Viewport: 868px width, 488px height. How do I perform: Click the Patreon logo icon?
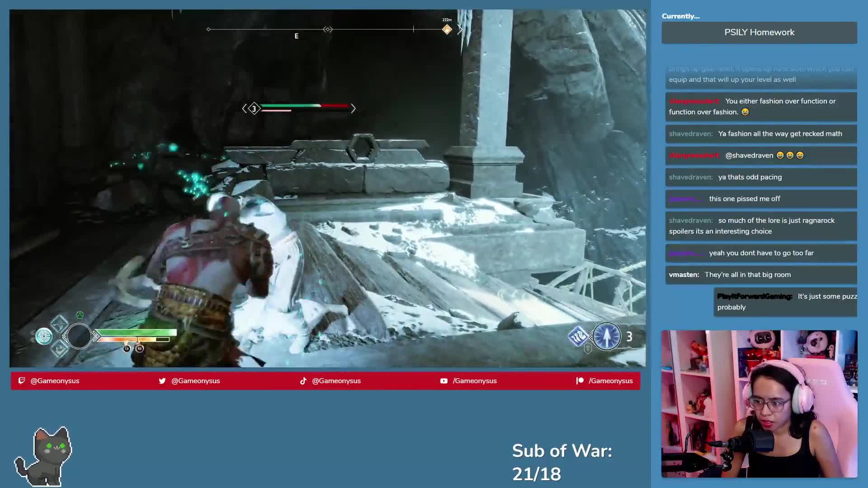580,381
